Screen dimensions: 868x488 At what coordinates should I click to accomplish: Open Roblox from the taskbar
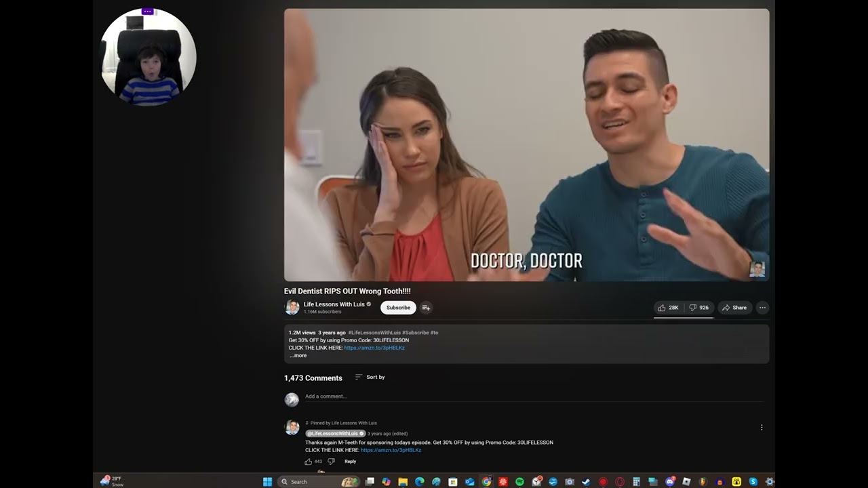[x=686, y=481]
